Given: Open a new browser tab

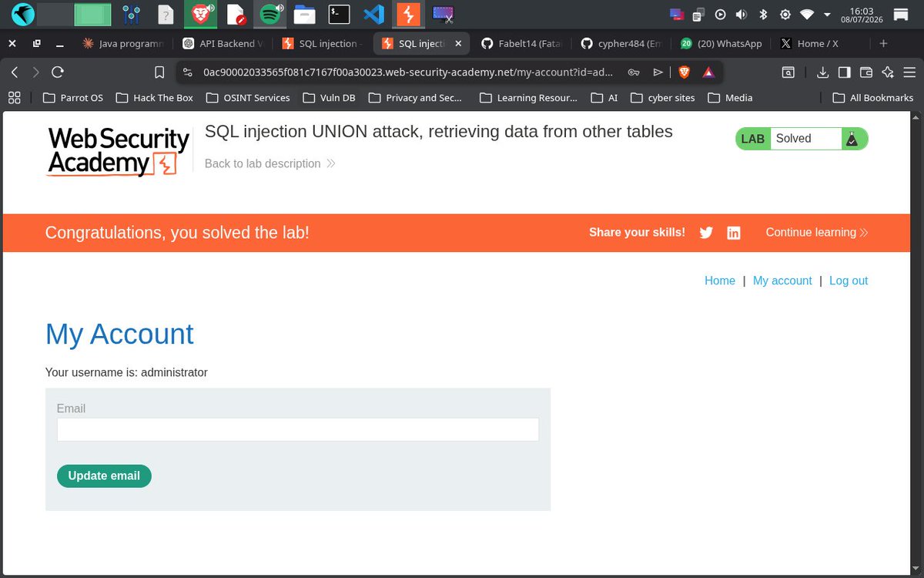Looking at the screenshot, I should tap(883, 44).
